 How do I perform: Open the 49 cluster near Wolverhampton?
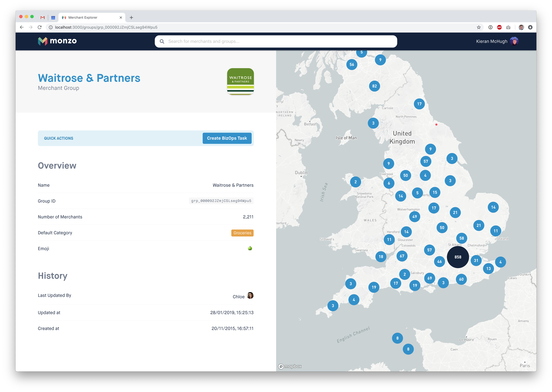pos(414,216)
